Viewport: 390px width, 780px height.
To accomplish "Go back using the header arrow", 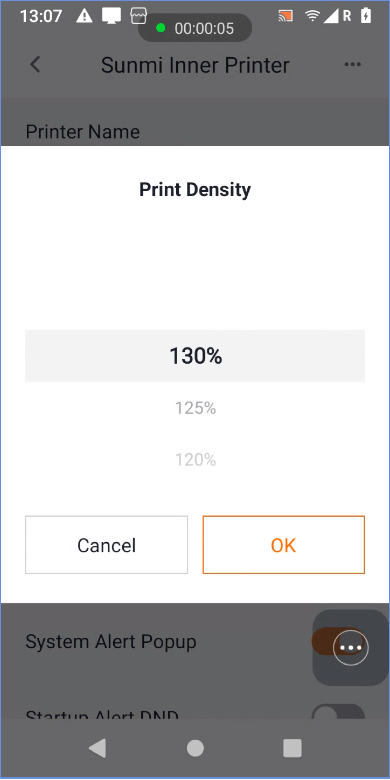I will 35,65.
